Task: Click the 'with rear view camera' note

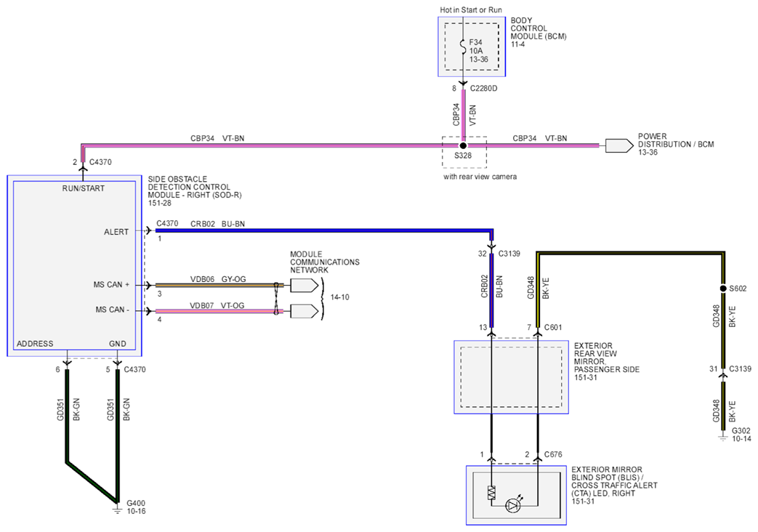Action: [x=480, y=177]
